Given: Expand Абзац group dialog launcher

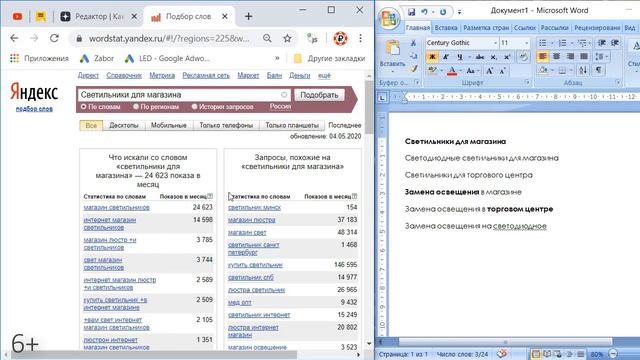Looking at the screenshot, I should pos(618,82).
